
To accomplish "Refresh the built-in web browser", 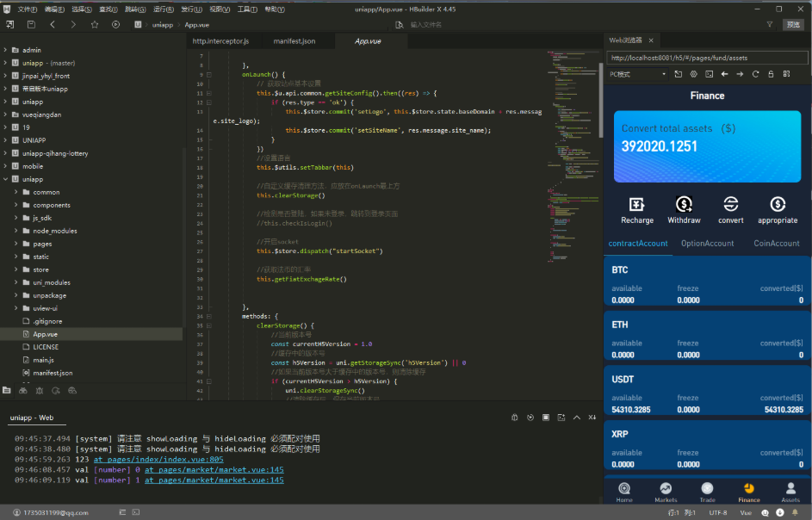I will [x=755, y=74].
